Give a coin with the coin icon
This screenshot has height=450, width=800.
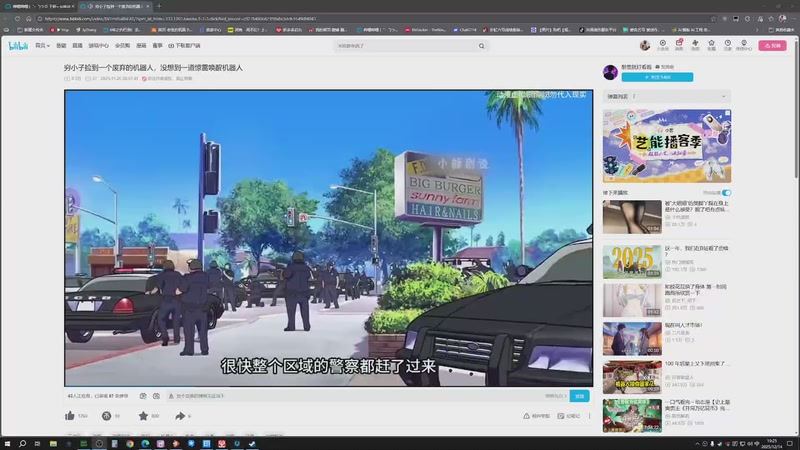106,416
